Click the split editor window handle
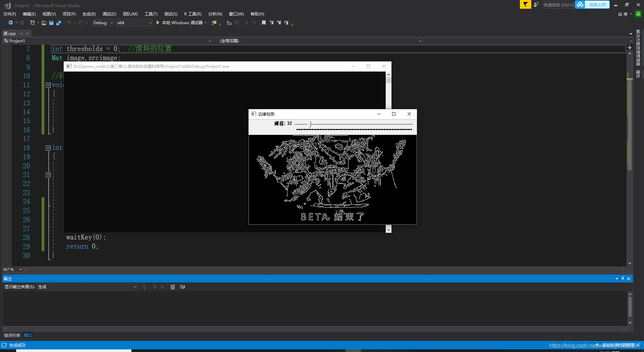This screenshot has width=644, height=352. pos(630,48)
